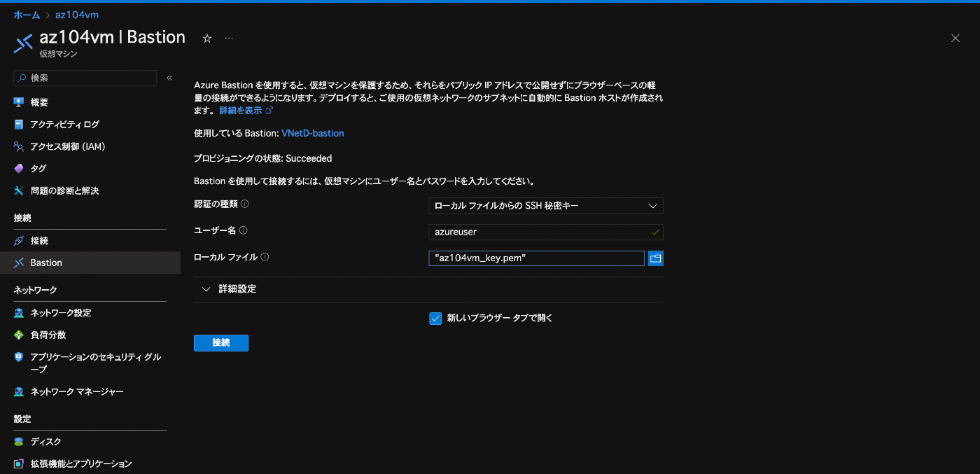Click the ユーザー名 field containing azureuser

click(545, 232)
